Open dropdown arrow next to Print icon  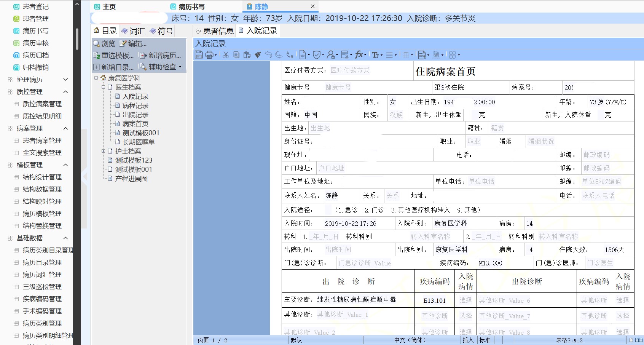[216, 55]
